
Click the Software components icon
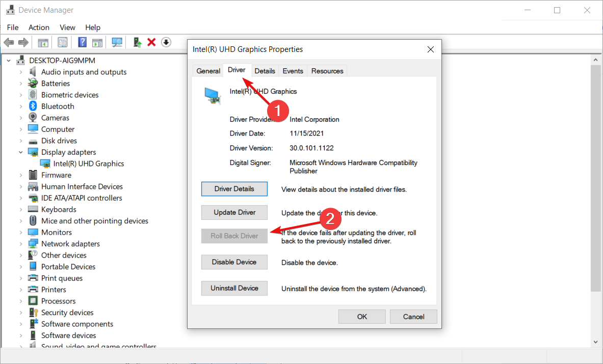[34, 324]
